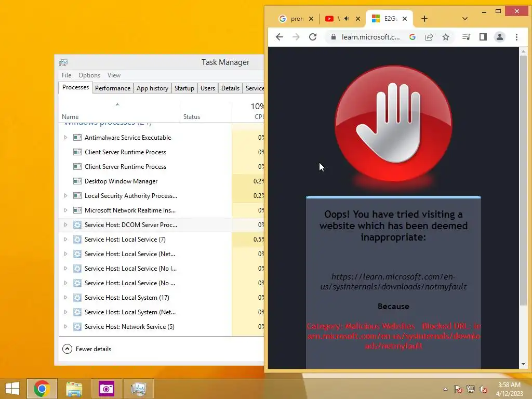Viewport: 532px width, 399px height.
Task: Close the E2Guardian Microsoft tab
Action: [405, 19]
